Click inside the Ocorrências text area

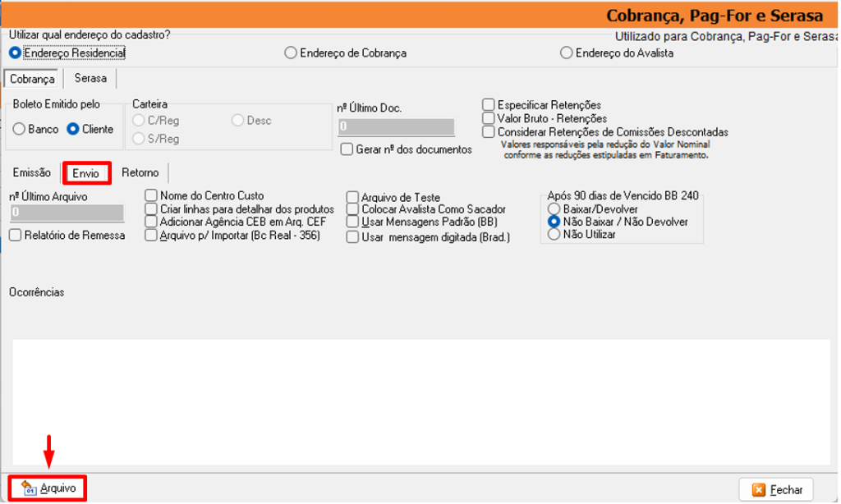point(421,402)
